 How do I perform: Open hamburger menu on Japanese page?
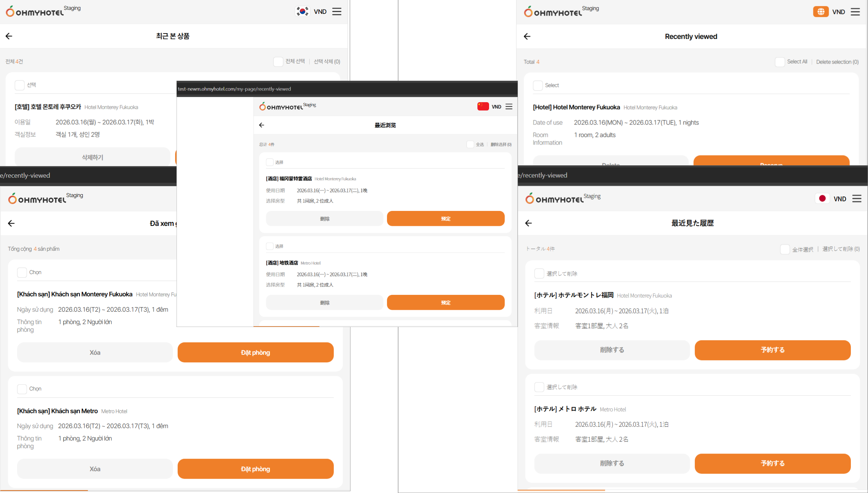(x=857, y=199)
